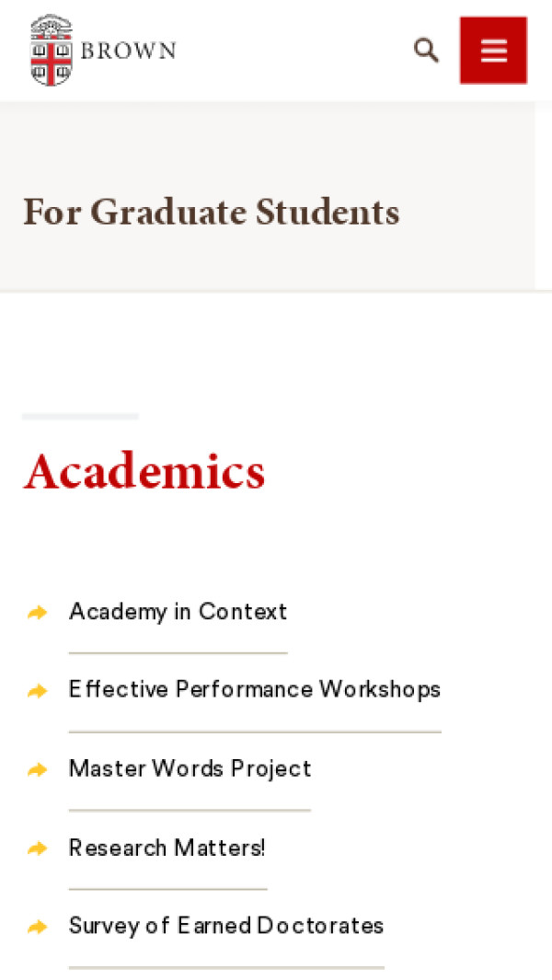Click the arrow beside Survey of Earned Doctorates
Viewport: 552px width, 980px height.
pyautogui.click(x=37, y=927)
